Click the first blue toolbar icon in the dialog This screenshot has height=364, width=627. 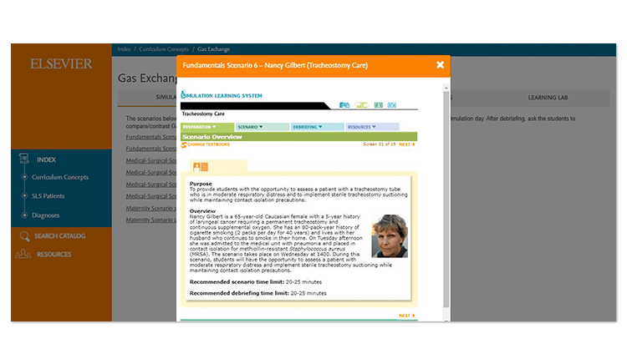[344, 105]
